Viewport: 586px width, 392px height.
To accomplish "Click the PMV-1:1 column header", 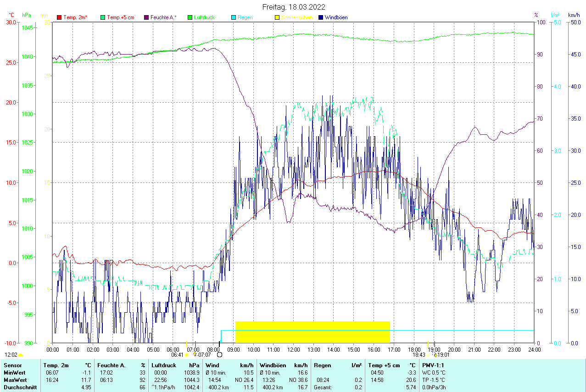I will tap(434, 365).
